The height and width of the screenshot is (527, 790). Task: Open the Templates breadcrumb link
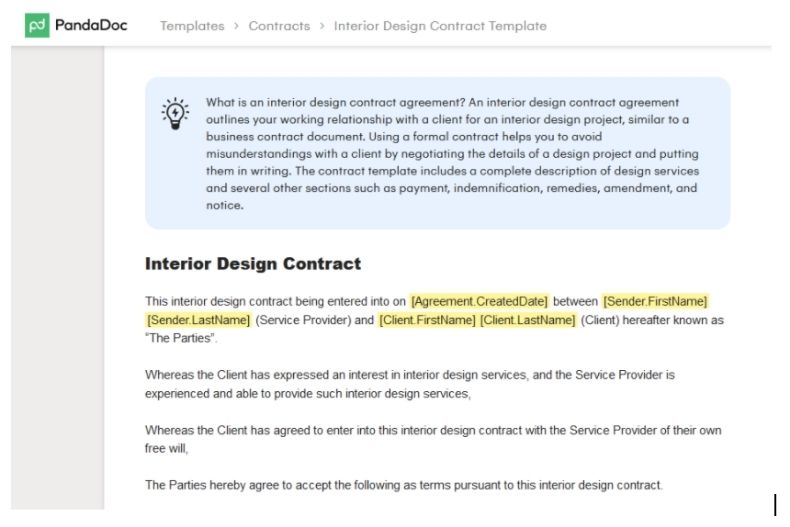(x=192, y=26)
